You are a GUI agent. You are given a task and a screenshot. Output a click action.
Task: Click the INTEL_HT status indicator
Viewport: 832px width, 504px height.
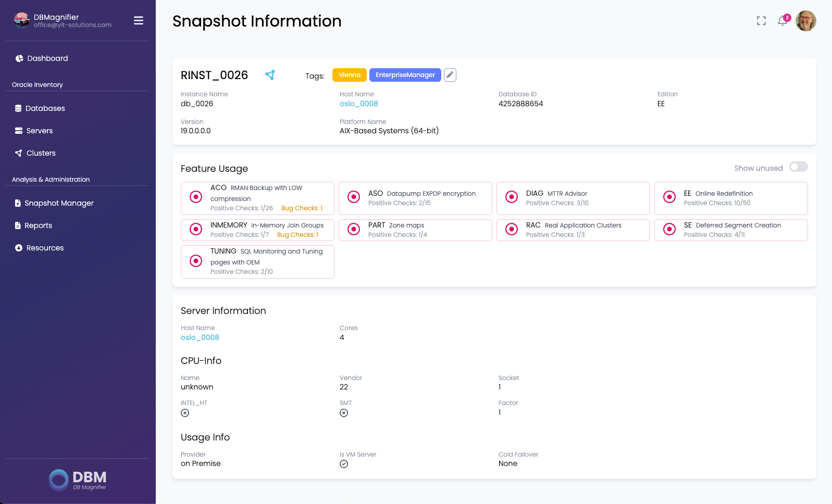click(185, 413)
